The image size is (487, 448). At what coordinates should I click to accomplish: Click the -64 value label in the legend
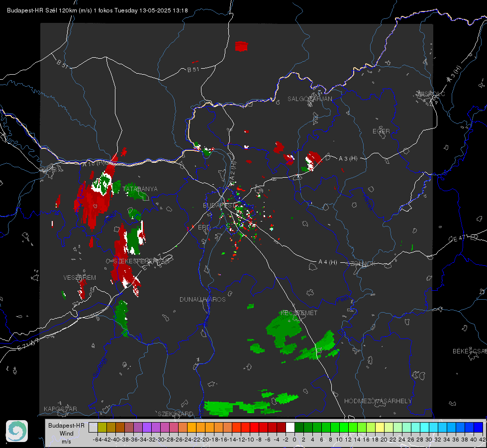97,440
